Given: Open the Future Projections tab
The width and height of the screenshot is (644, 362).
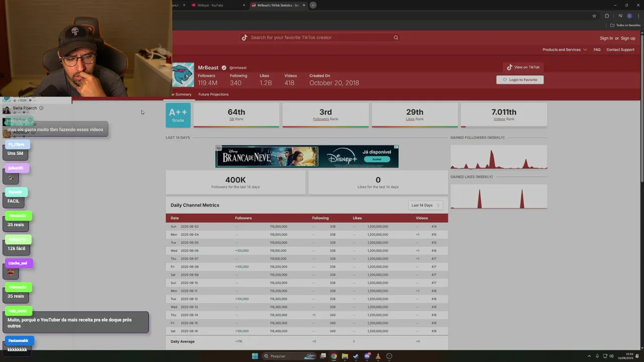Looking at the screenshot, I should pos(213,95).
